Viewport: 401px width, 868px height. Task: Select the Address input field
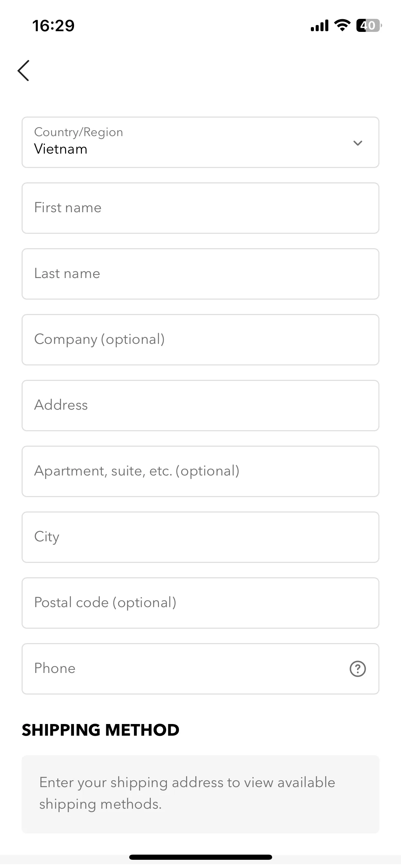pyautogui.click(x=200, y=406)
